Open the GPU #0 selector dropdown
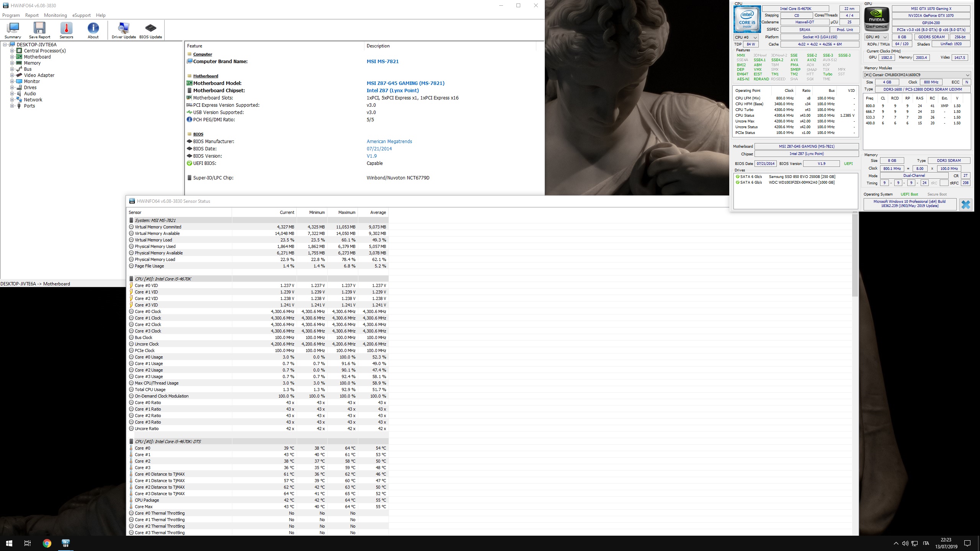 [x=876, y=37]
